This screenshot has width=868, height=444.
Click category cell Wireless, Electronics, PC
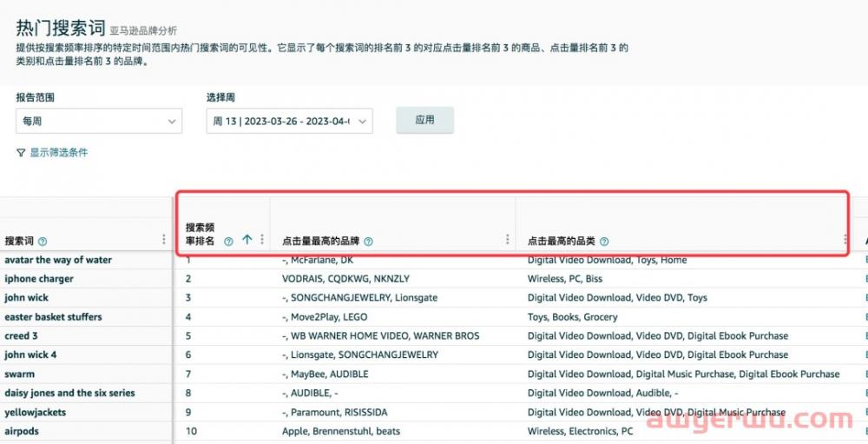[x=580, y=431]
